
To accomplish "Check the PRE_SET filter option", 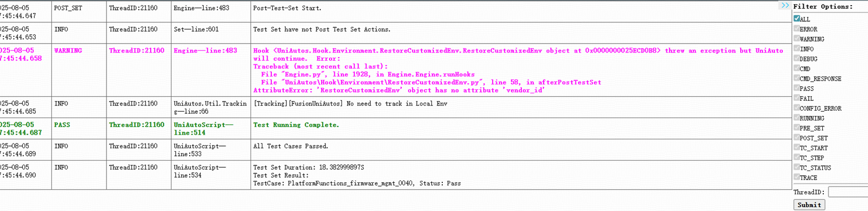I will [x=797, y=127].
